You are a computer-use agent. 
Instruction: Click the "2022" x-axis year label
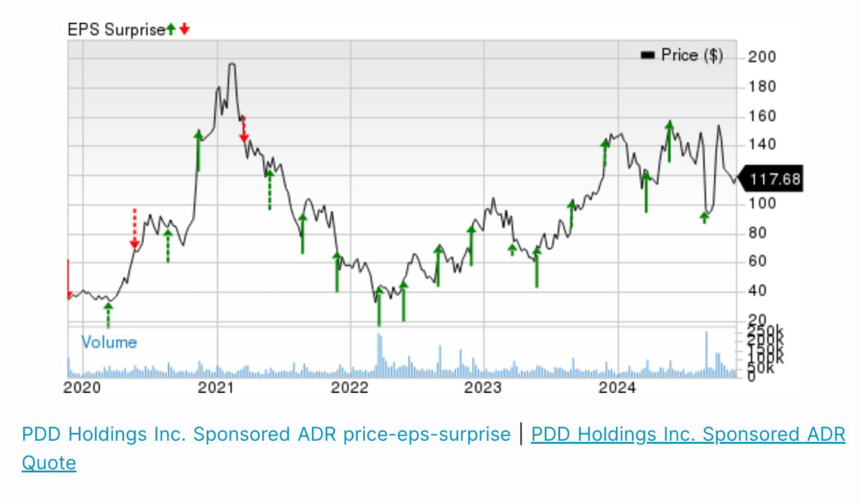(350, 388)
